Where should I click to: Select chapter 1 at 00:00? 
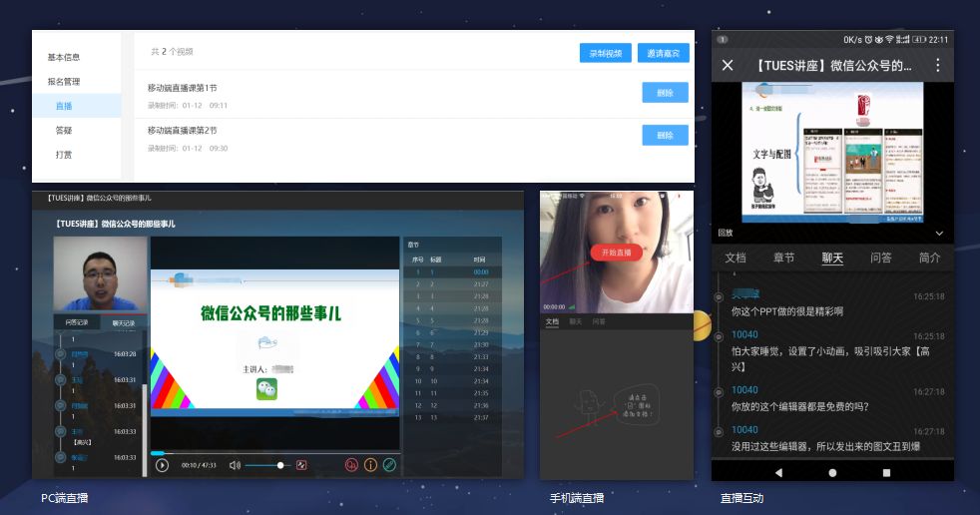click(452, 271)
